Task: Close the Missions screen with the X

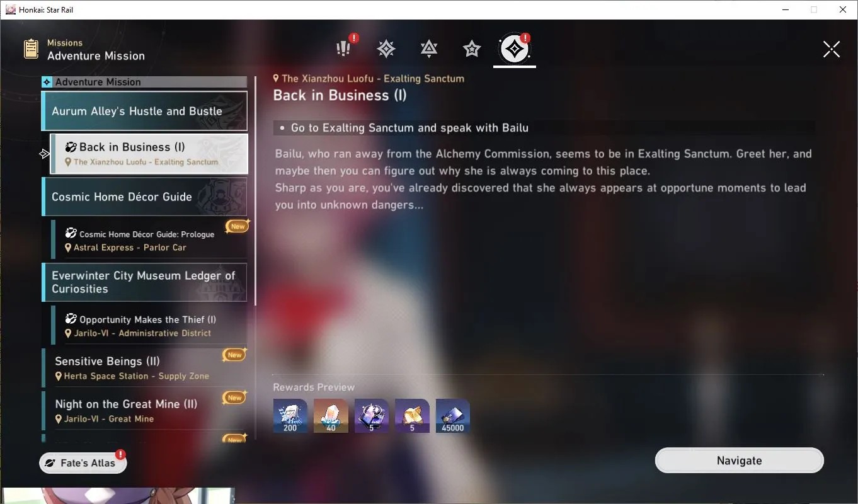Action: tap(832, 49)
